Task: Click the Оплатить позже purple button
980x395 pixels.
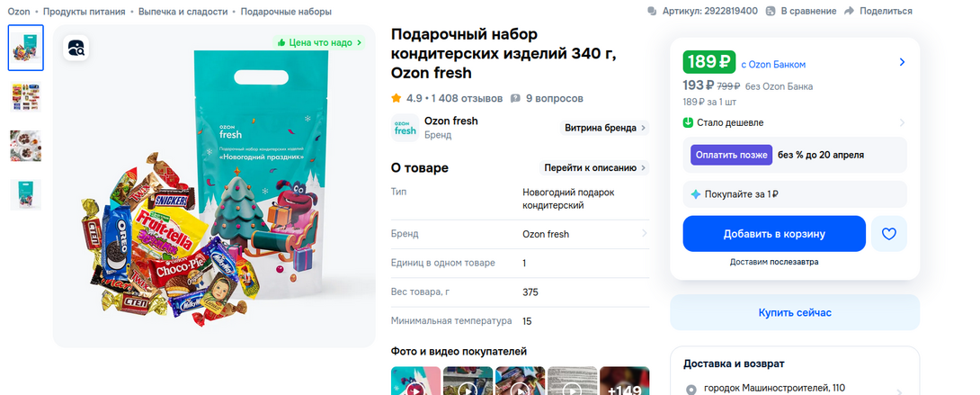Action: (731, 155)
